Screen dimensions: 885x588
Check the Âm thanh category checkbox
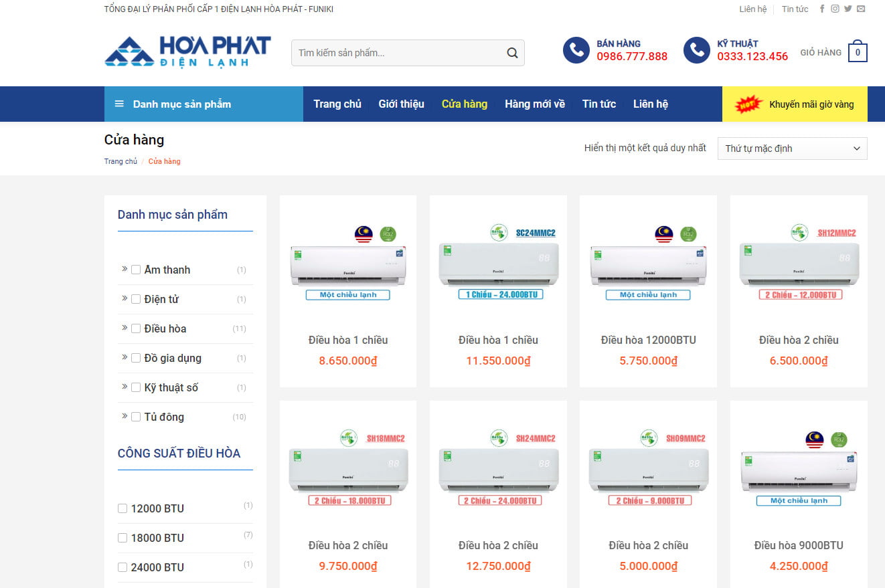(136, 270)
